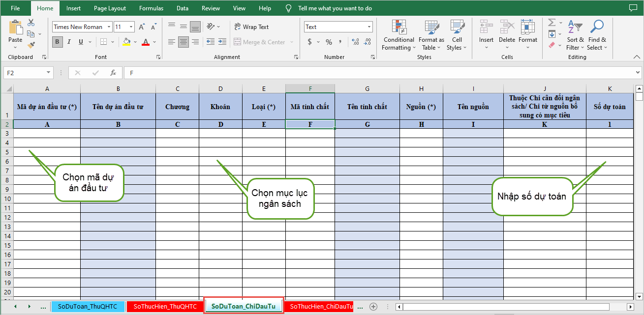Viewport: 644px width, 315px height.
Task: Switch to the Page Layout ribbon tab
Action: 110,8
